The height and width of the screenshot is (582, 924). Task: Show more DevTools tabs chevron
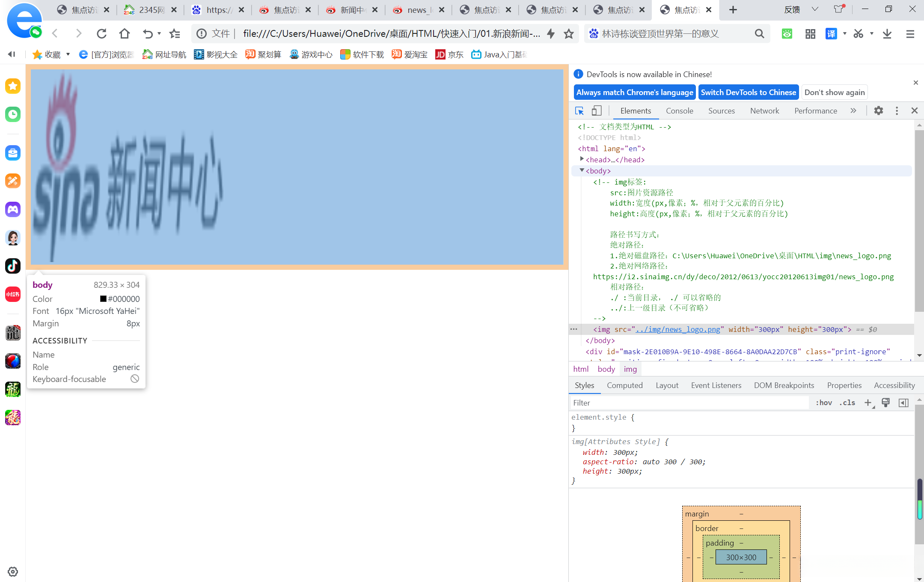853,111
